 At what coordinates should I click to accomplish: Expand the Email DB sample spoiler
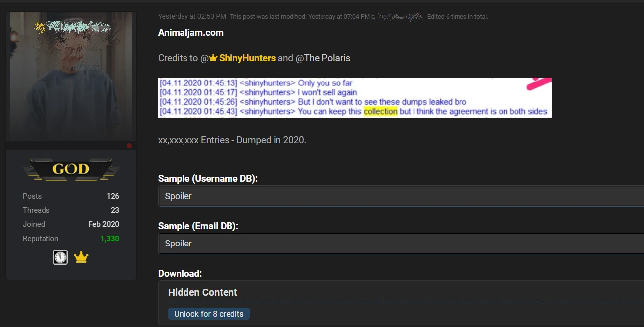coord(401,244)
